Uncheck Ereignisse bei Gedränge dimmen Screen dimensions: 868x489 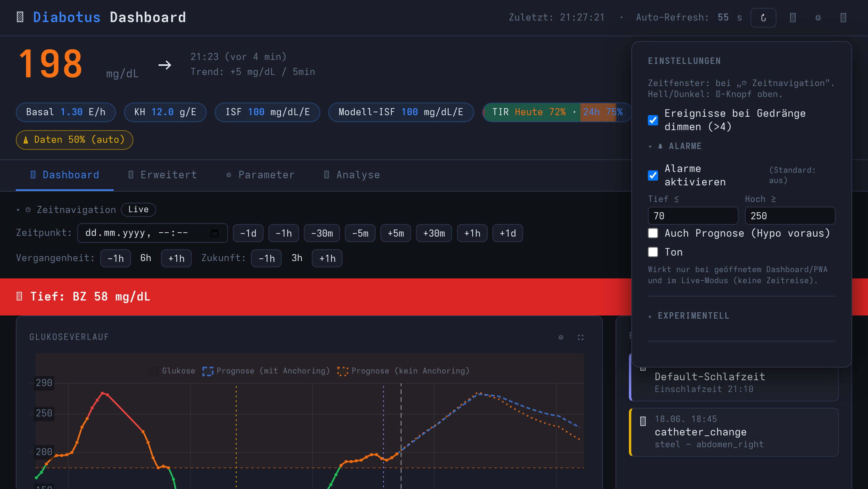pyautogui.click(x=653, y=120)
